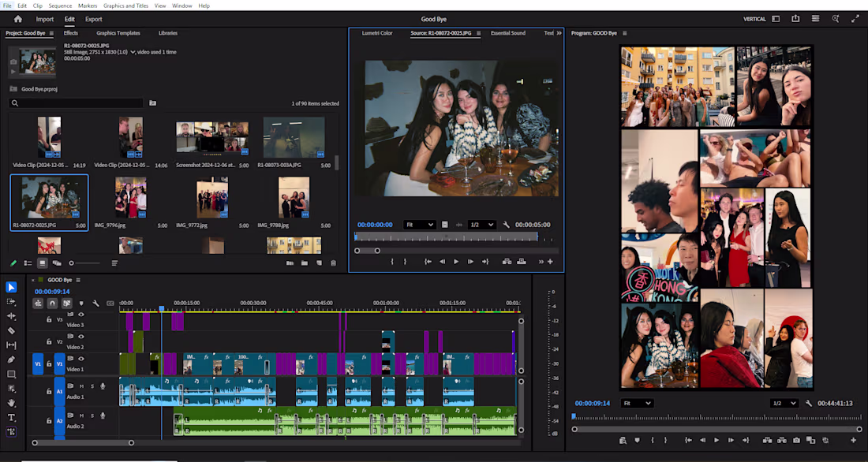Solo the Audio 2 track

tap(92, 415)
